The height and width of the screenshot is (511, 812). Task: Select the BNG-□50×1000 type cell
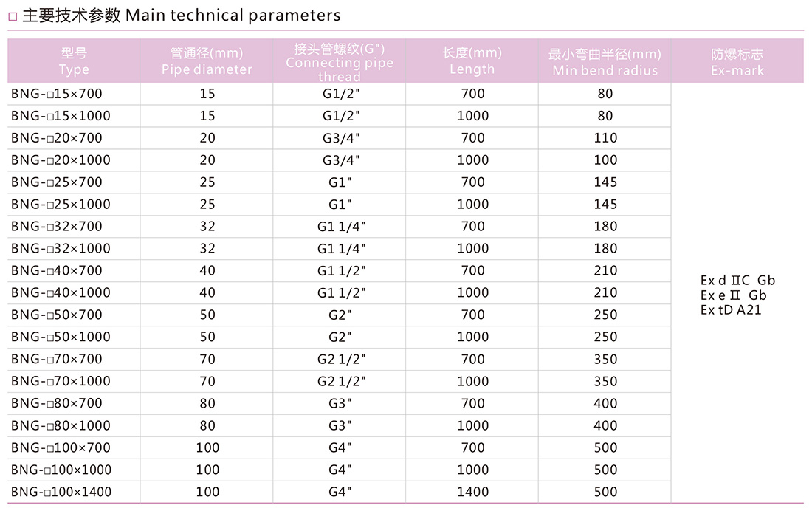coord(61,337)
